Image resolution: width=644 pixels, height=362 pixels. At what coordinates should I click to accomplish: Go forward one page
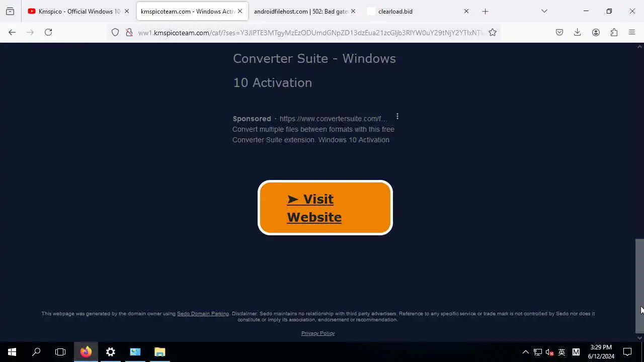point(30,32)
